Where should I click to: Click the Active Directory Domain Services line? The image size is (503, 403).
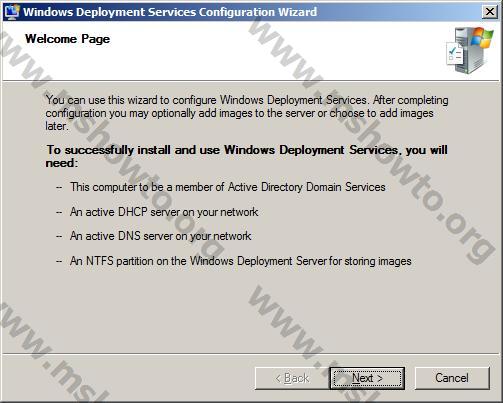click(x=227, y=187)
